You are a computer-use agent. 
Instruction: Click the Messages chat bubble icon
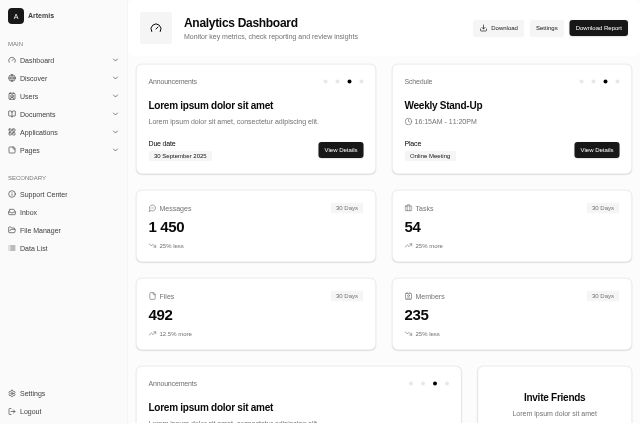(152, 208)
